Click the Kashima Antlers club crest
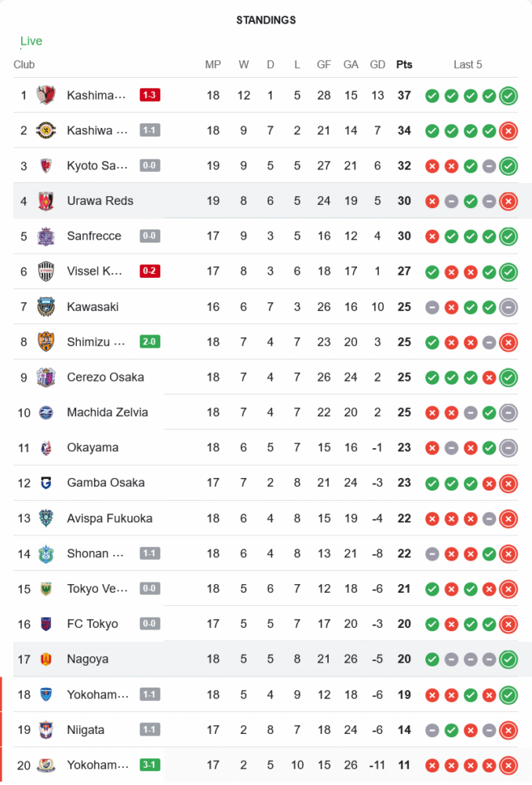 pos(46,96)
